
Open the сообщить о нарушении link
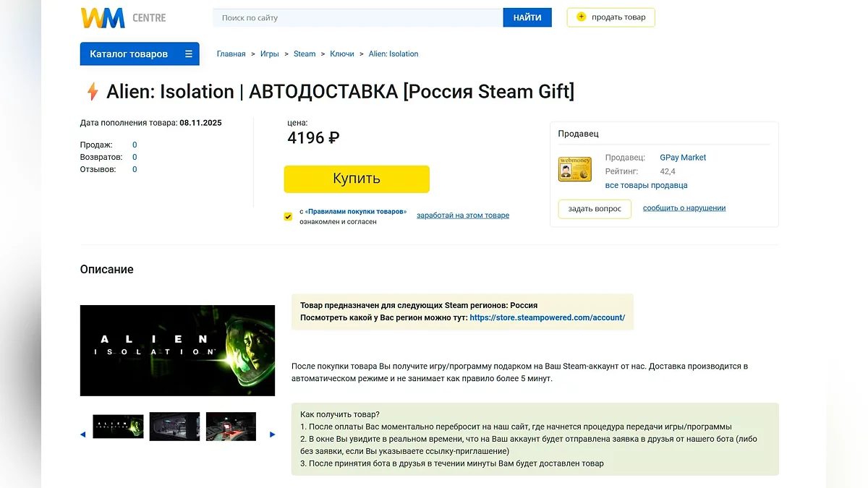684,208
